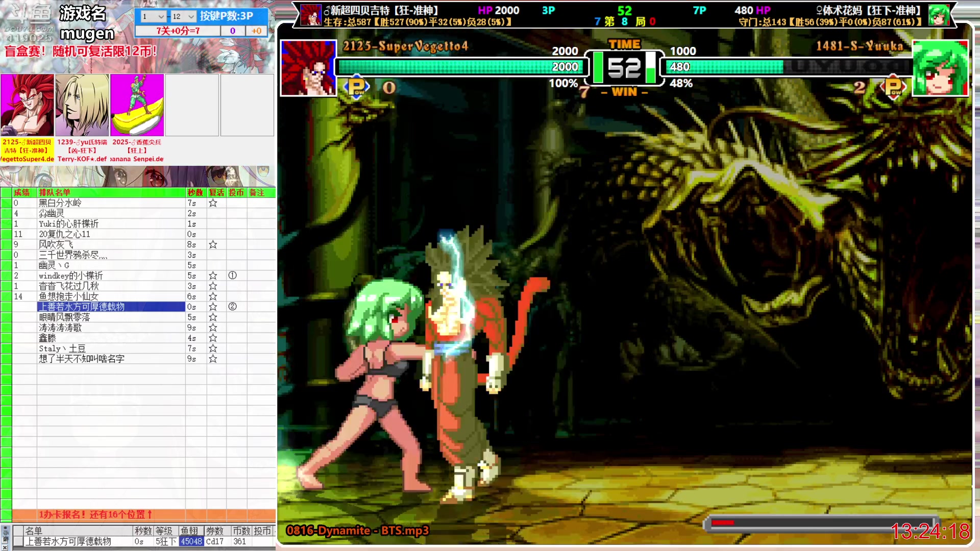Viewport: 980px width, 551px height.
Task: Click the 按键P数:3P label
Action: [x=227, y=16]
